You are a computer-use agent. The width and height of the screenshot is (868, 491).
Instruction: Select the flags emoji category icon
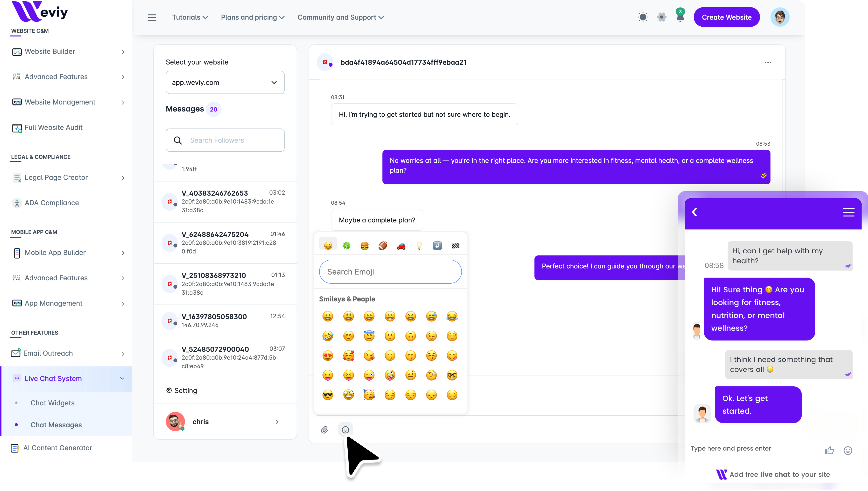(455, 246)
